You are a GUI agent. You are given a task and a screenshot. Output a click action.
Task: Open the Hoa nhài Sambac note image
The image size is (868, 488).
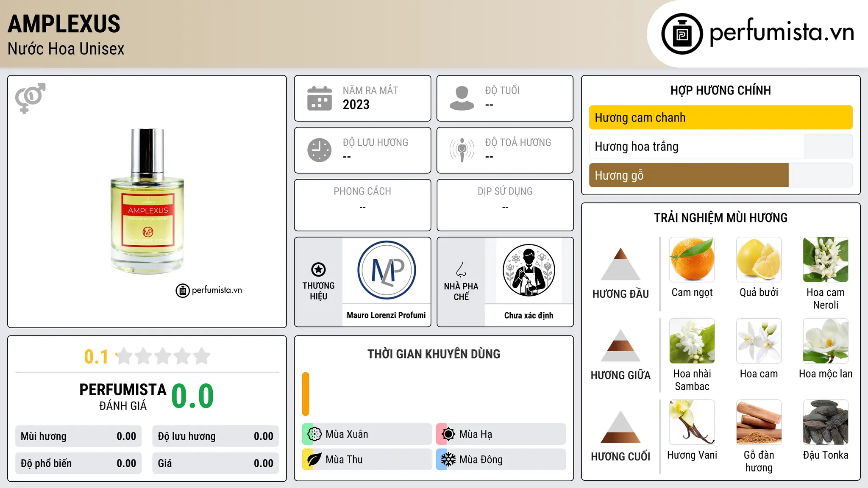[692, 341]
